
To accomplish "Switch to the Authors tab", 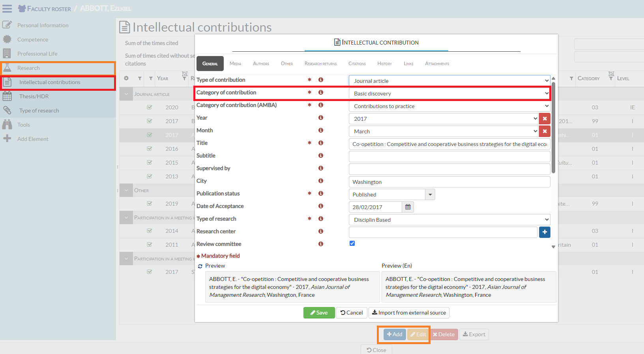I will coord(261,64).
